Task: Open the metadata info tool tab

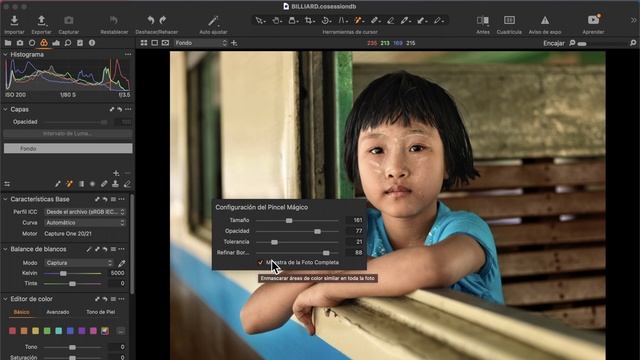Action: [92, 43]
